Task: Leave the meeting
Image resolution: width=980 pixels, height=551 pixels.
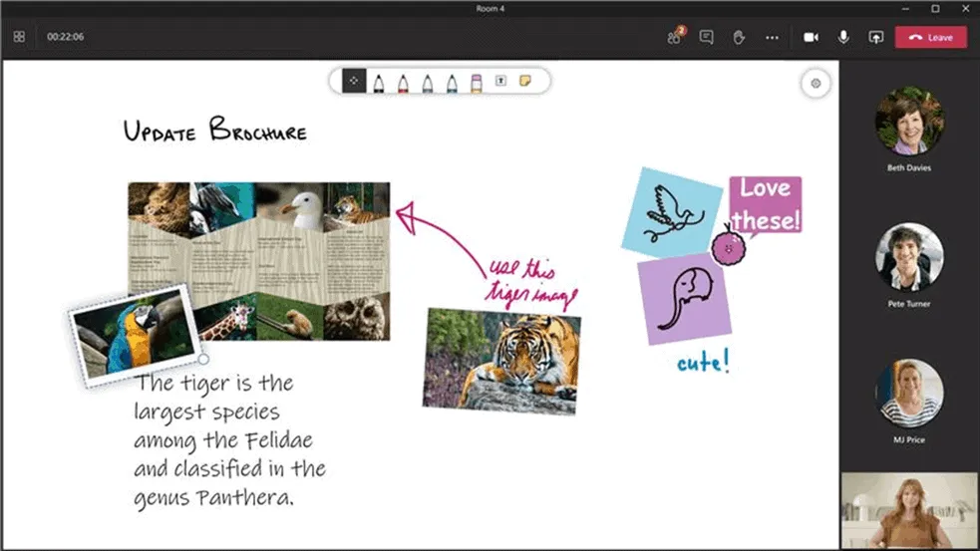Action: pyautogui.click(x=930, y=37)
